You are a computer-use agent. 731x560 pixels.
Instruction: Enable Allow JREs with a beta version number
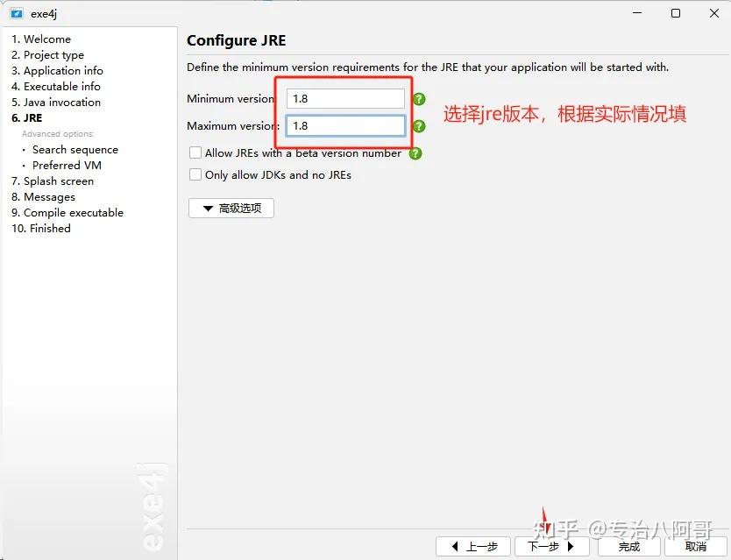[x=195, y=152]
